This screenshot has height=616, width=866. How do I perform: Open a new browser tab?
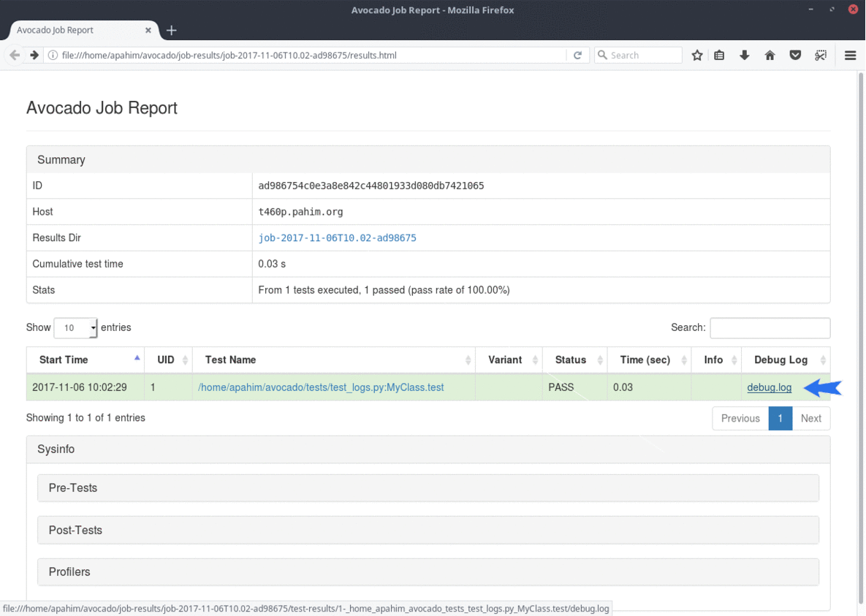(171, 30)
